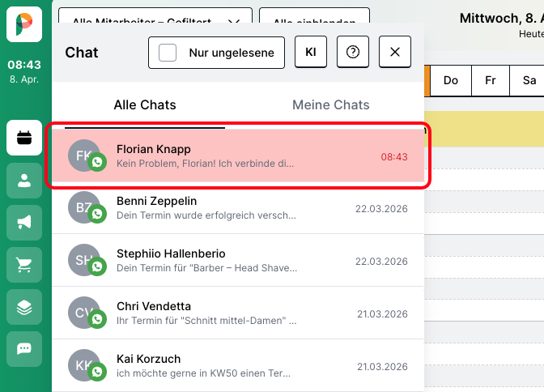Click Benni Zeppelin's BZ avatar
The width and height of the screenshot is (544, 392).
pyautogui.click(x=84, y=207)
